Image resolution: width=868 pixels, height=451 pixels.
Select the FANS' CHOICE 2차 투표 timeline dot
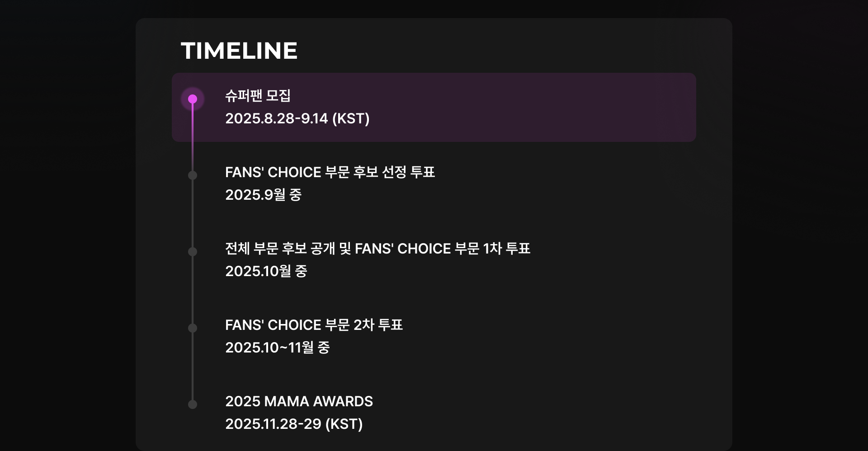pyautogui.click(x=193, y=328)
